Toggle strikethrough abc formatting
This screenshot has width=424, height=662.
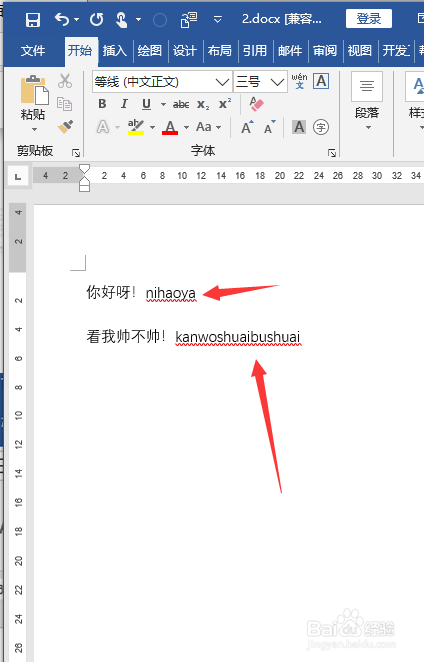coord(181,104)
